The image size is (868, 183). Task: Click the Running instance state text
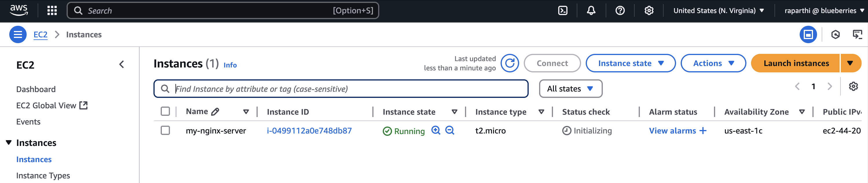point(409,131)
